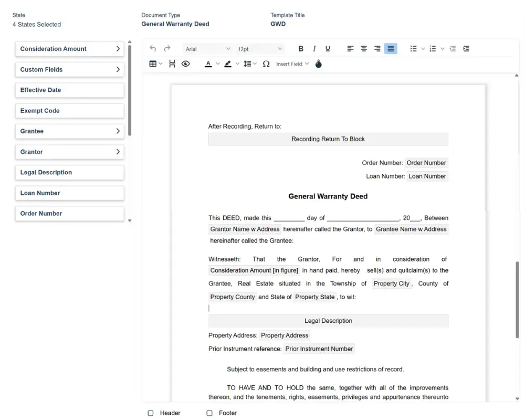Expand the Consideration Amount field group
Image resolution: width=525 pixels, height=420 pixels.
(x=70, y=49)
